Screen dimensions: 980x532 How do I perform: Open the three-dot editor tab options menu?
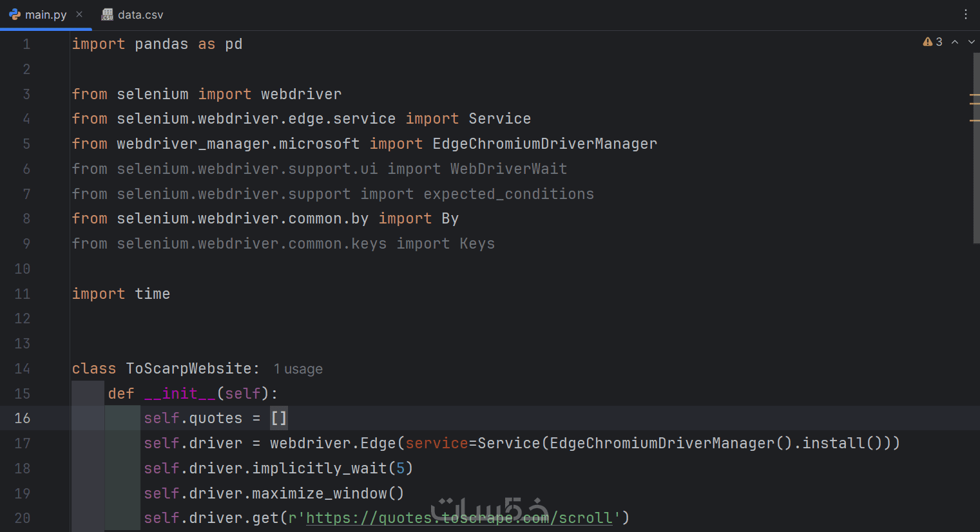(965, 14)
